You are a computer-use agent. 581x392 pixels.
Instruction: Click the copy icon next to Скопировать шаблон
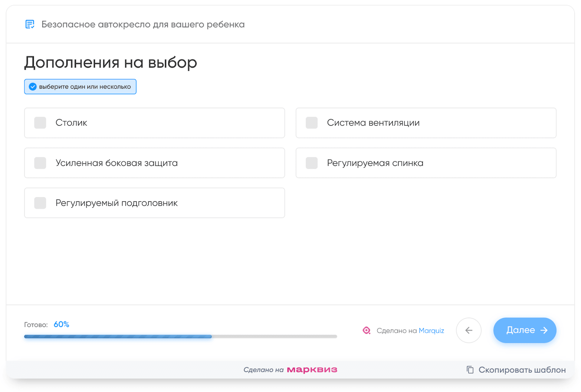pyautogui.click(x=470, y=370)
